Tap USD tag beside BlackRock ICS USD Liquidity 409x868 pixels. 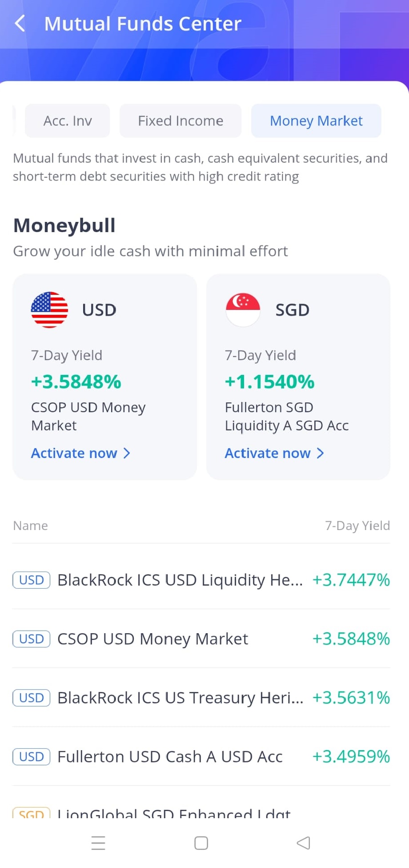[32, 580]
